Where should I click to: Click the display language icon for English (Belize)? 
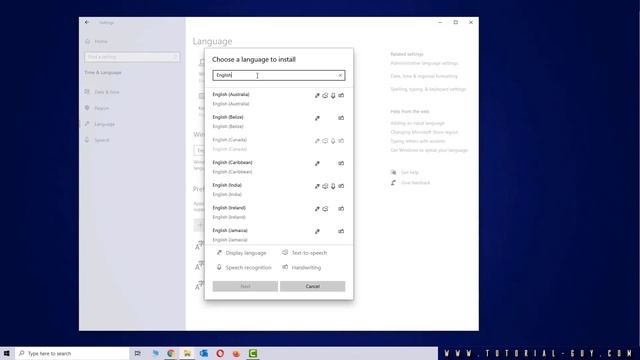pyautogui.click(x=317, y=118)
